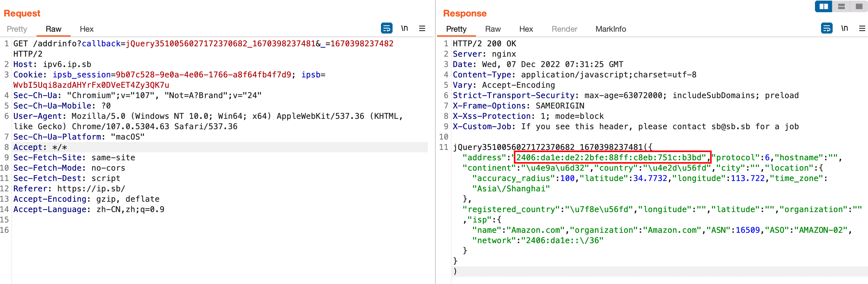Screen dimensions: 868x284
Task: Switch to the combined single-pane layout icon
Action: coord(859,6)
